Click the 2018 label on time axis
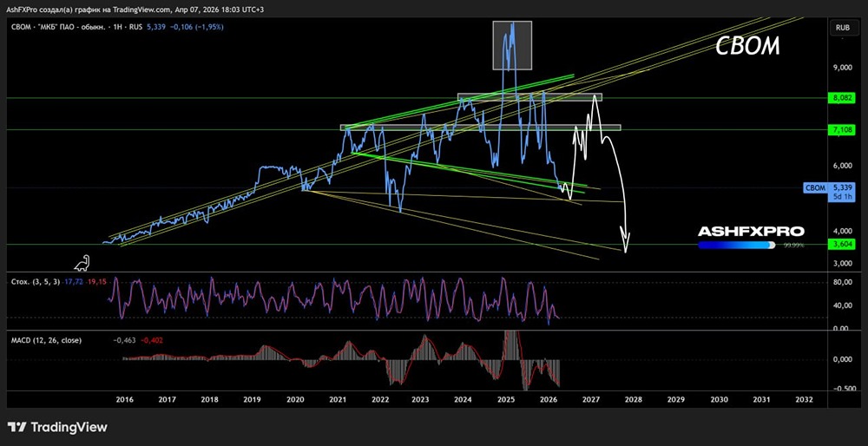This screenshot has width=868, height=446. pos(209,399)
